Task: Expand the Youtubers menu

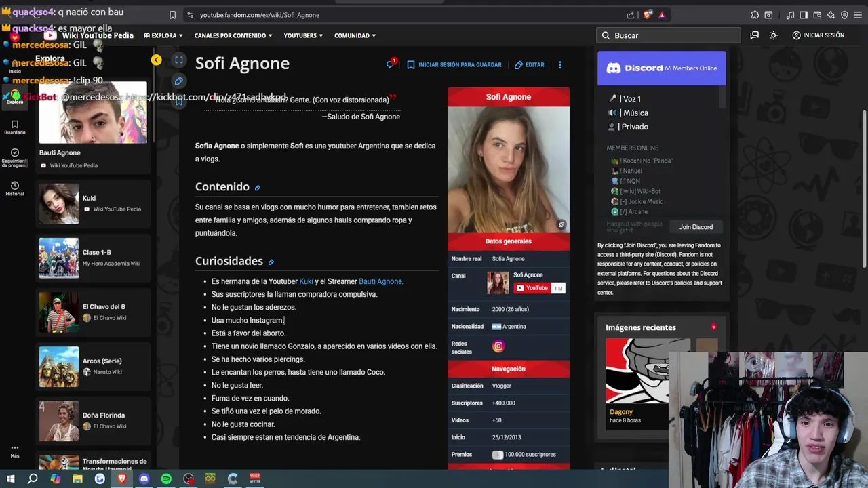Action: point(303,35)
